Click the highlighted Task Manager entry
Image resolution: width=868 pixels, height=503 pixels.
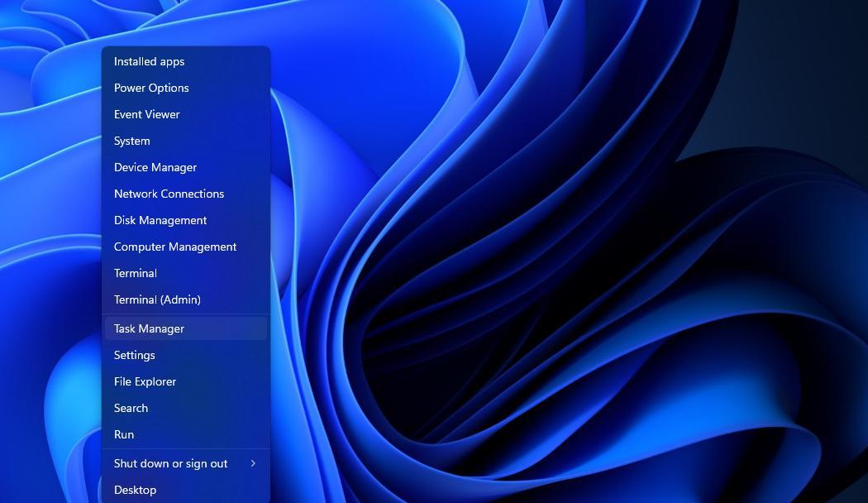point(186,328)
